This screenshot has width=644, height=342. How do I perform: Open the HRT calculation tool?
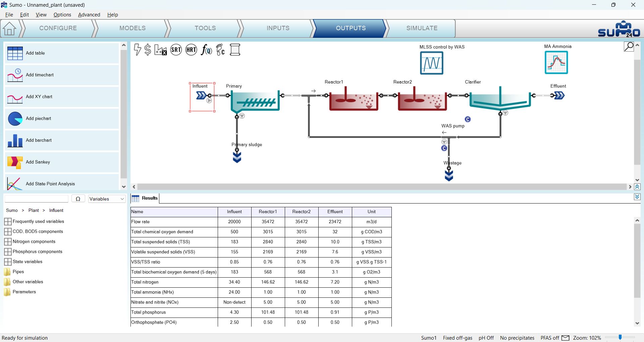click(x=191, y=50)
